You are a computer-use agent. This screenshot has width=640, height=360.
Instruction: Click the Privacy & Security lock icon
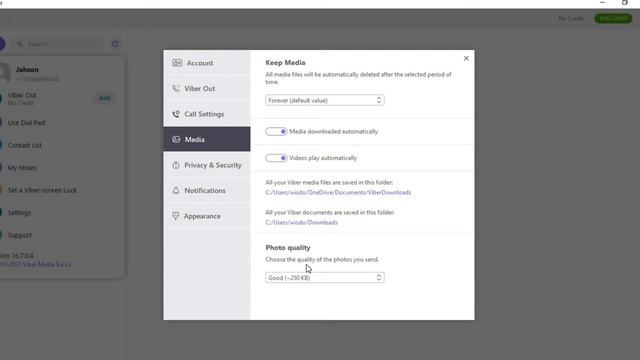point(176,165)
